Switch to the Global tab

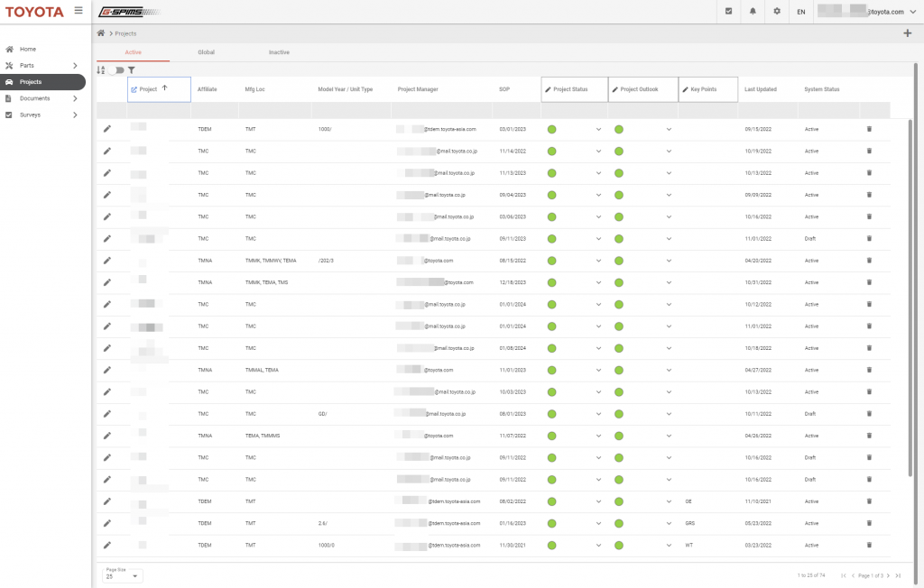(x=206, y=52)
